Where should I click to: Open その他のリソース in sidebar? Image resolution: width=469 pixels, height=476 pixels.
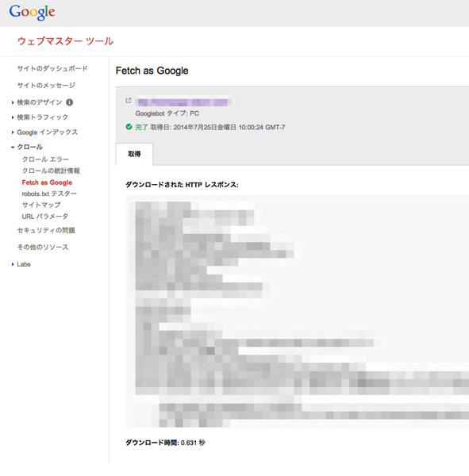[43, 247]
